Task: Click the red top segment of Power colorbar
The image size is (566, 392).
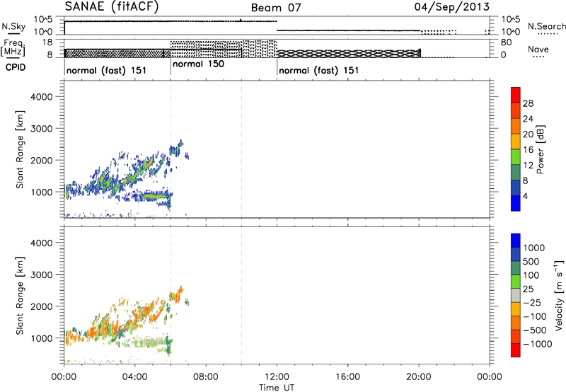Action: point(516,95)
